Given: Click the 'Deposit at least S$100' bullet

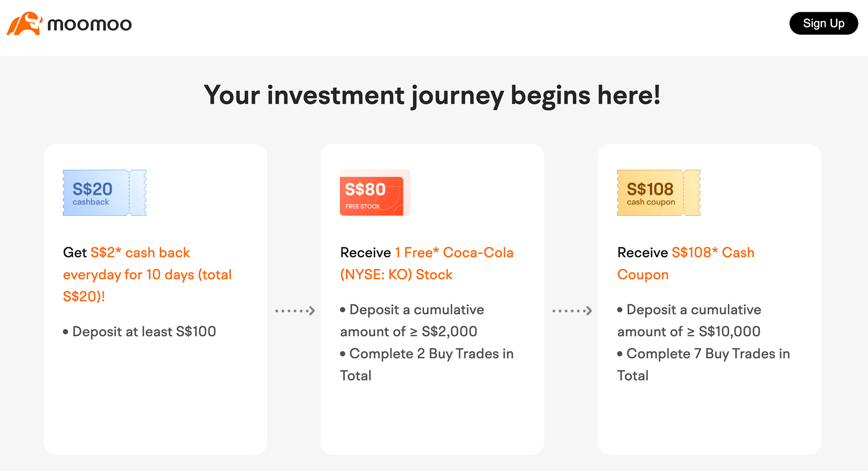Looking at the screenshot, I should click(140, 332).
